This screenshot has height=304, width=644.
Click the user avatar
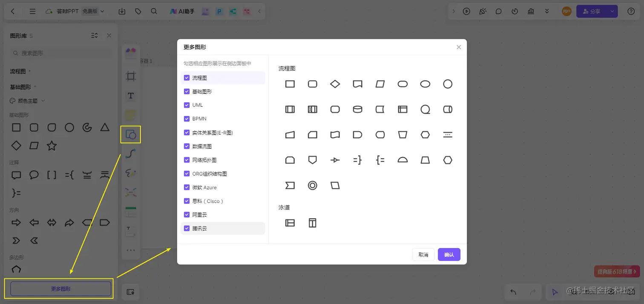[566, 12]
